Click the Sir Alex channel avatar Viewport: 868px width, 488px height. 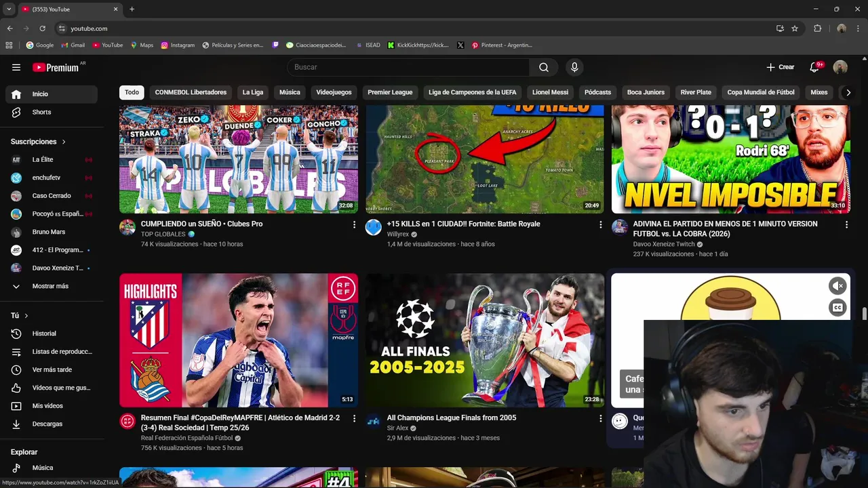[374, 422]
